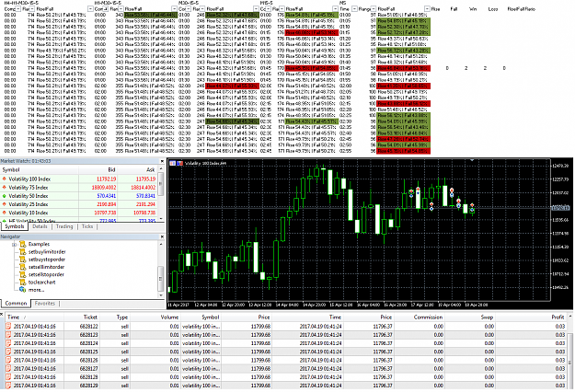This screenshot has height=392, width=575.
Task: Click the chart shift marker on chart top
Action: click(x=472, y=160)
